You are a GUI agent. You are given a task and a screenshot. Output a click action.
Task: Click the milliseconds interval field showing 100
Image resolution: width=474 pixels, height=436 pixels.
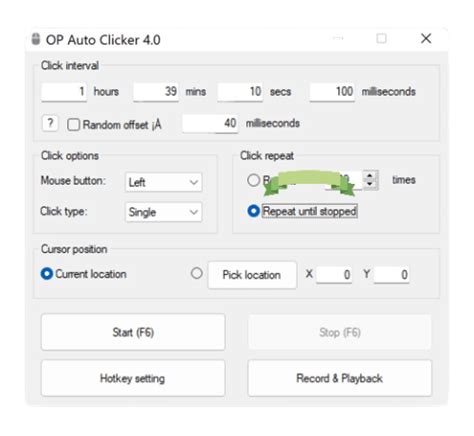332,92
